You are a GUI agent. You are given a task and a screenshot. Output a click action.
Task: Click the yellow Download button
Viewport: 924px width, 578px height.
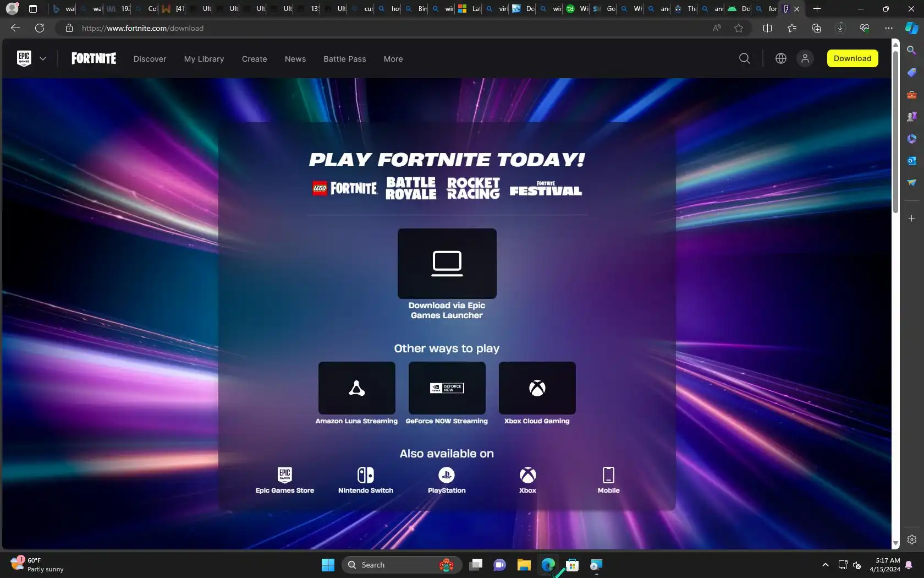coord(853,58)
